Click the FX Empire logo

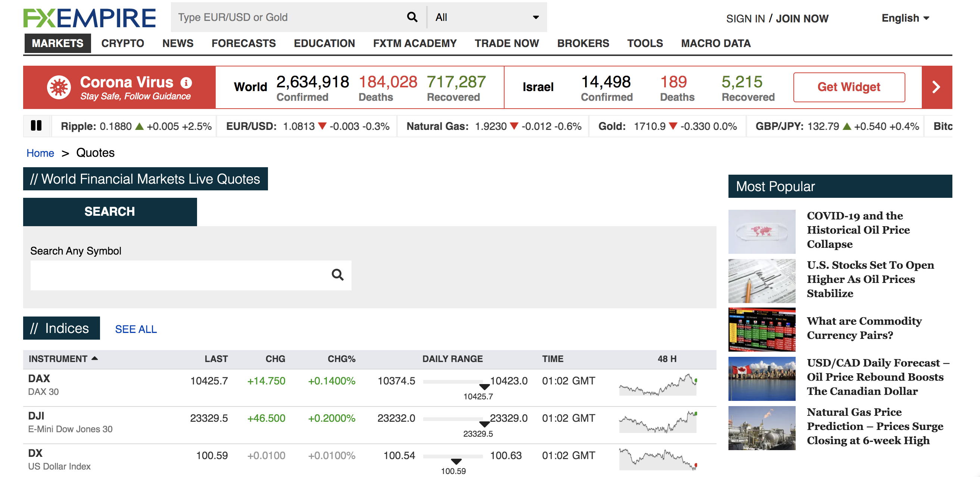point(90,18)
